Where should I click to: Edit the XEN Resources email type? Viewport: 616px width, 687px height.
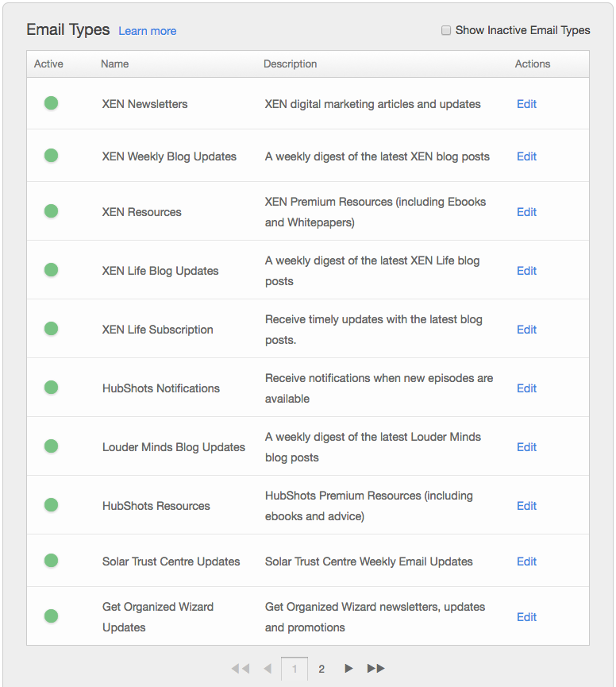[x=526, y=212]
